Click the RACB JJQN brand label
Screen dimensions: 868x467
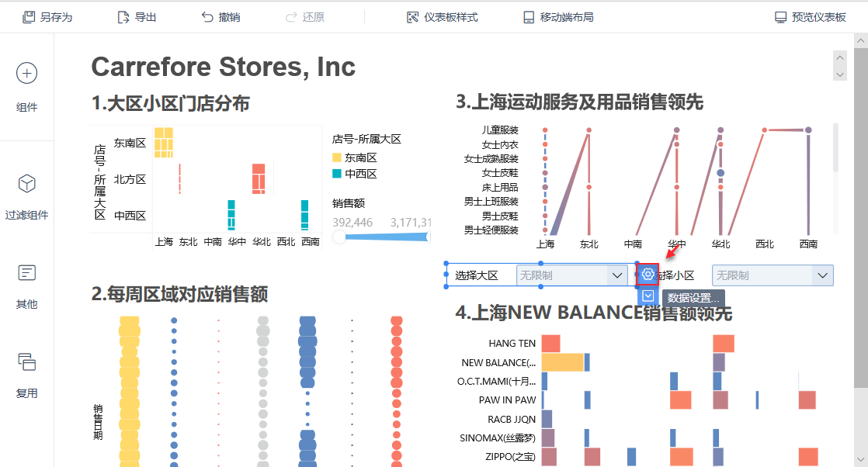point(512,420)
